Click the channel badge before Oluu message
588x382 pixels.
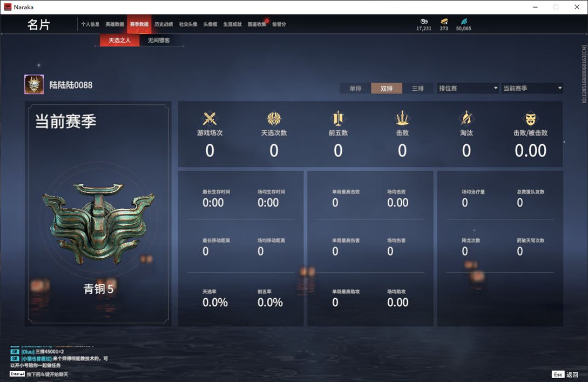[x=15, y=352]
